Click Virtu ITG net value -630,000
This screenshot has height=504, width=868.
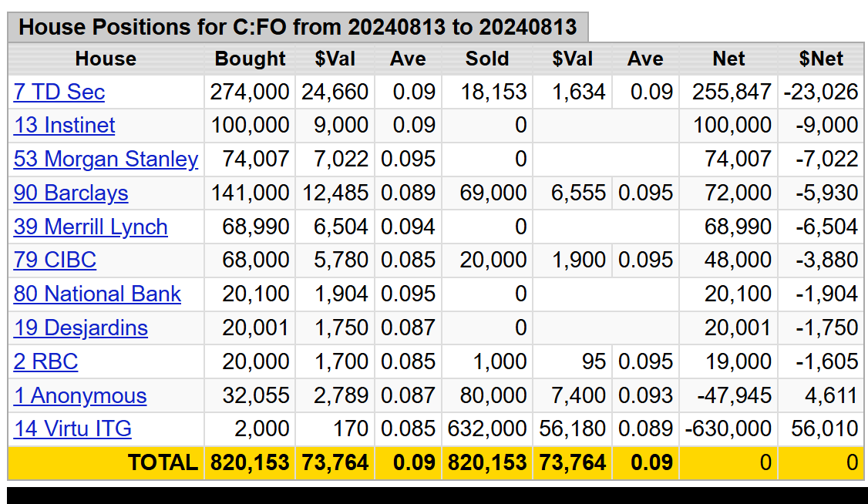(x=728, y=428)
